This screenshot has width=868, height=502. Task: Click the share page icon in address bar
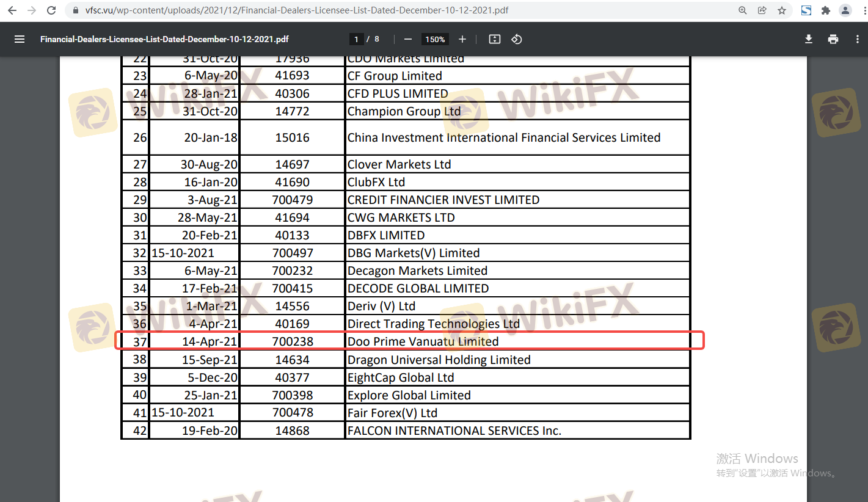762,10
